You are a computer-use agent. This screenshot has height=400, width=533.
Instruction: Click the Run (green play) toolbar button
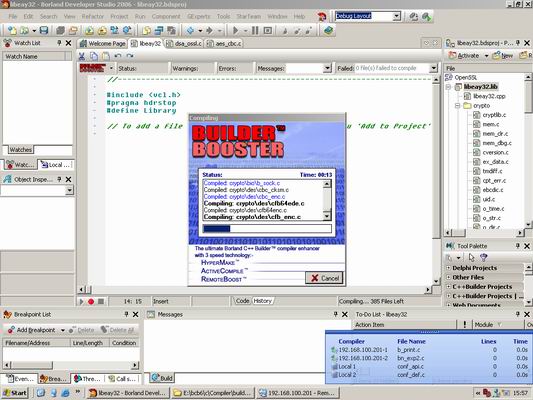click(235, 31)
